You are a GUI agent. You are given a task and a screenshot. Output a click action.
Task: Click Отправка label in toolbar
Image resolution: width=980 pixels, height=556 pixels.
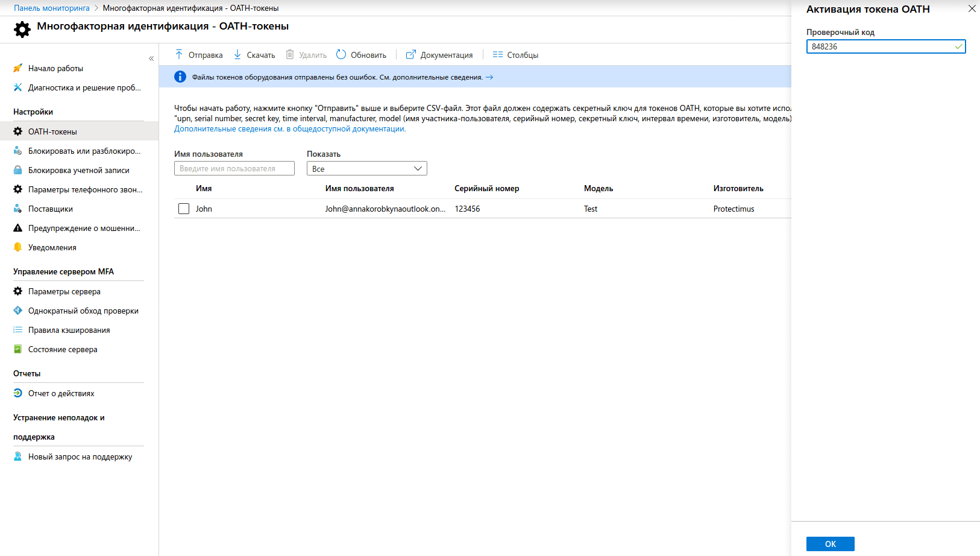(x=206, y=55)
